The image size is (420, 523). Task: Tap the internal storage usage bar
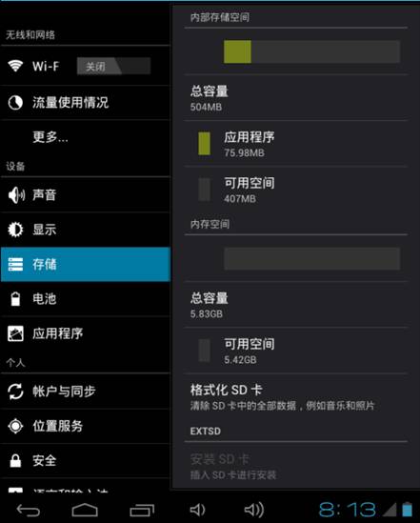[x=311, y=51]
